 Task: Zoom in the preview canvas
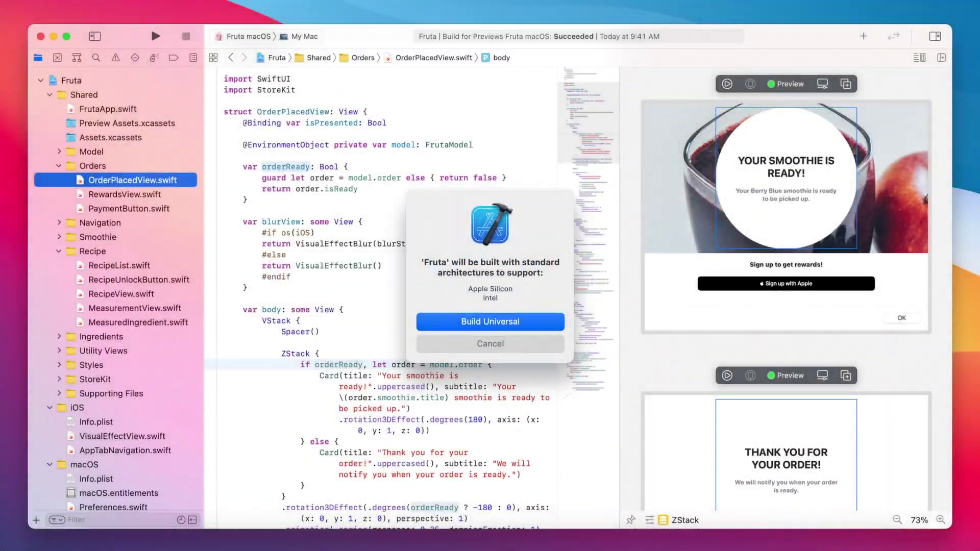[x=941, y=520]
